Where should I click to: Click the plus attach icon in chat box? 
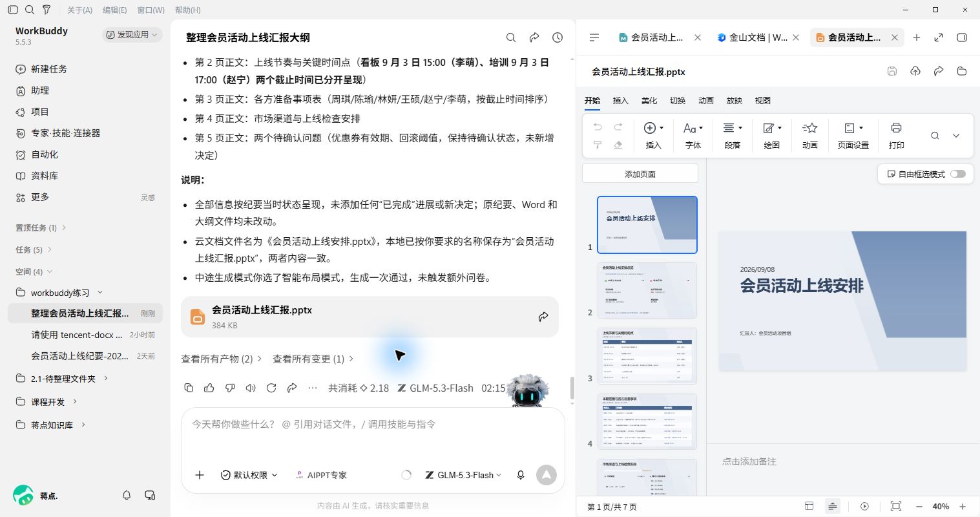[200, 475]
